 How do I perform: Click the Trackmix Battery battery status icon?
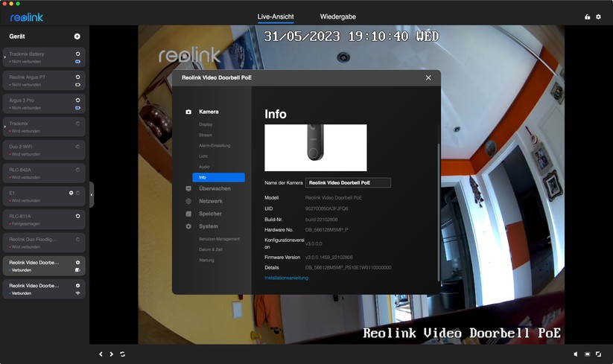[x=77, y=62]
